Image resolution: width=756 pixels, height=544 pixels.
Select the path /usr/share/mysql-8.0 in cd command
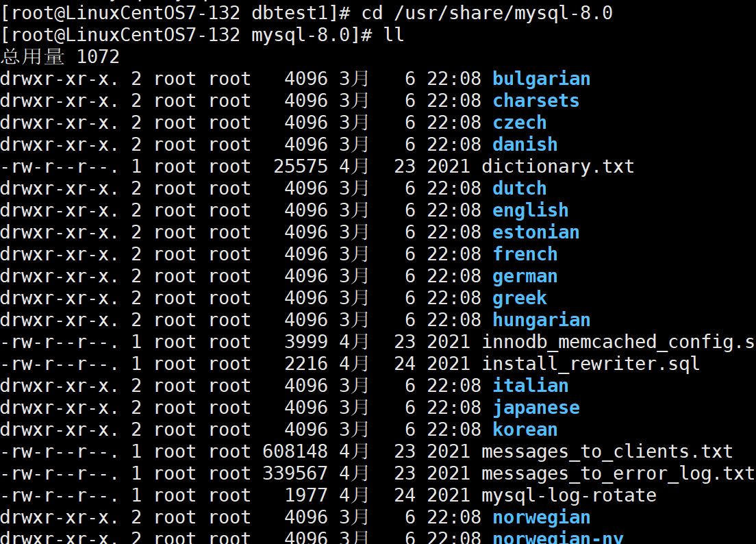click(x=503, y=13)
